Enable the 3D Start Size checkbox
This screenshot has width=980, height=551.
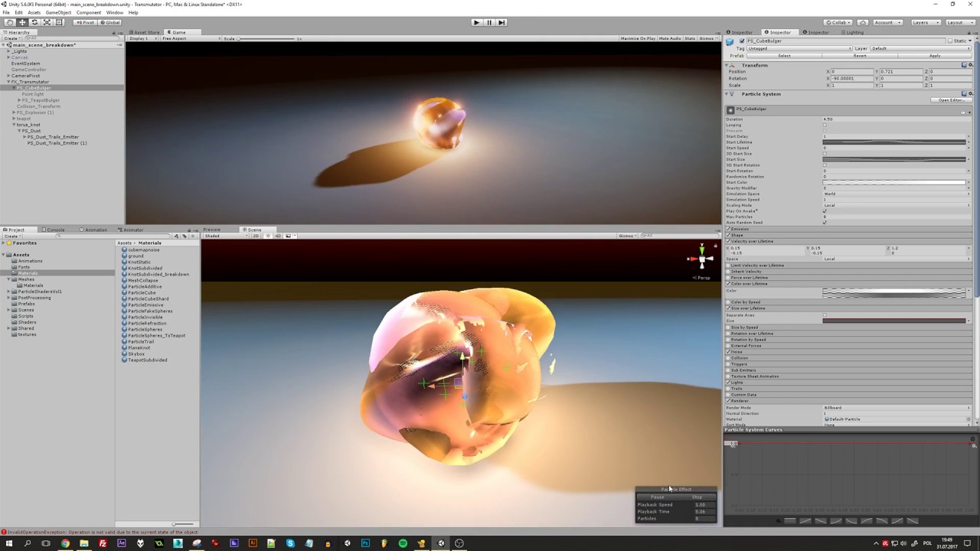(825, 154)
